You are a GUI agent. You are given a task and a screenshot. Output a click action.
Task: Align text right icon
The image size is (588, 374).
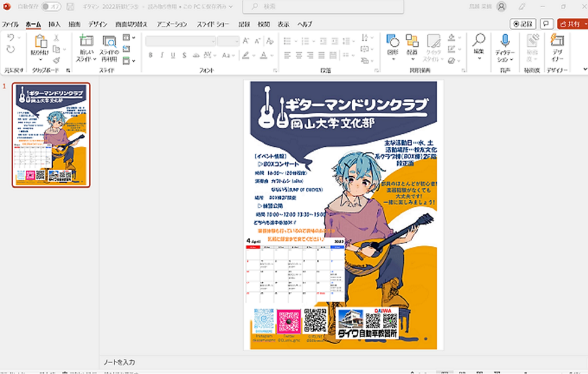tap(310, 56)
